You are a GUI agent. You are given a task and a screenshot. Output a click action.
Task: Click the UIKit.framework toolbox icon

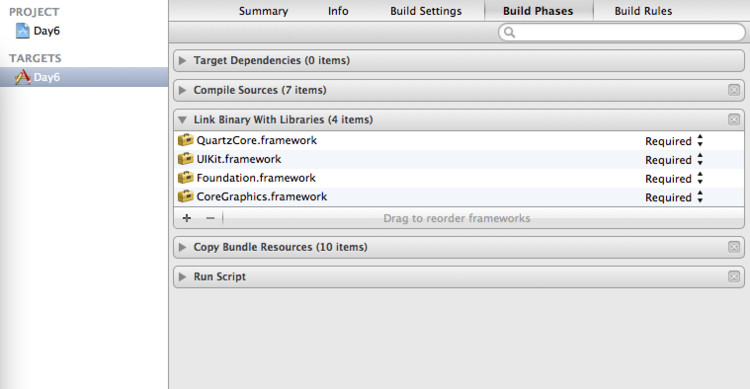[186, 159]
